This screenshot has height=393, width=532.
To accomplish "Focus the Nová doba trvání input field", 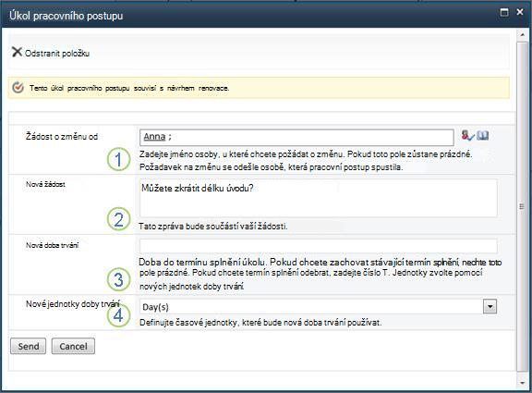I will click(319, 246).
